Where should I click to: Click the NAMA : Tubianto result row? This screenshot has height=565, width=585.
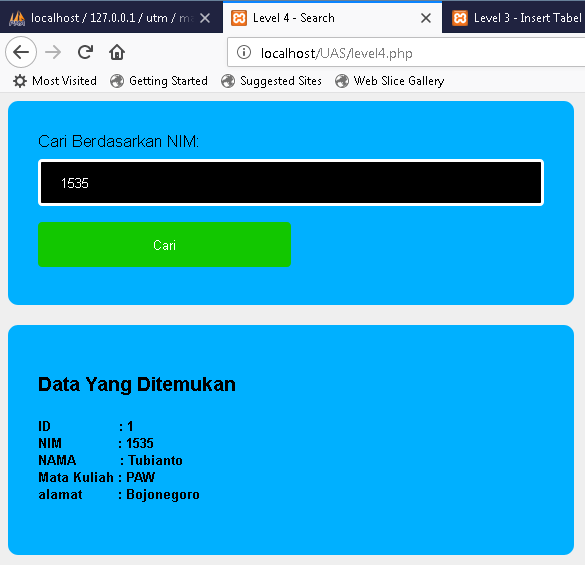[110, 460]
